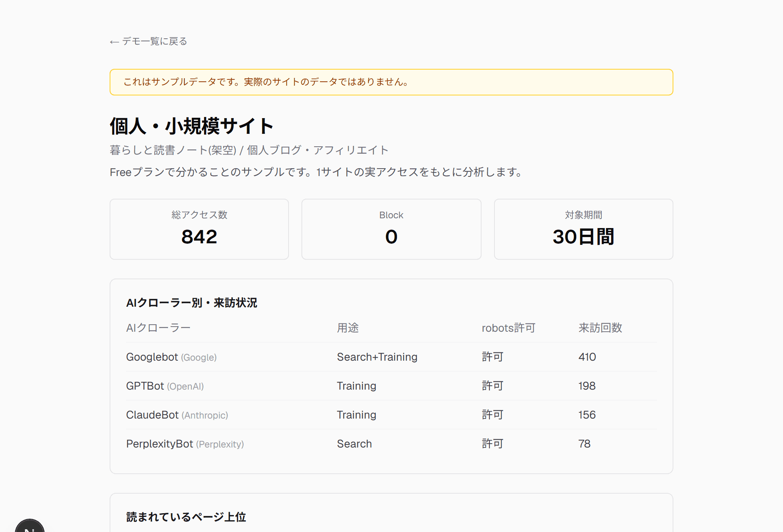The height and width of the screenshot is (532, 783).
Task: Click GPTBot's Training usage cell
Action: pyautogui.click(x=357, y=386)
